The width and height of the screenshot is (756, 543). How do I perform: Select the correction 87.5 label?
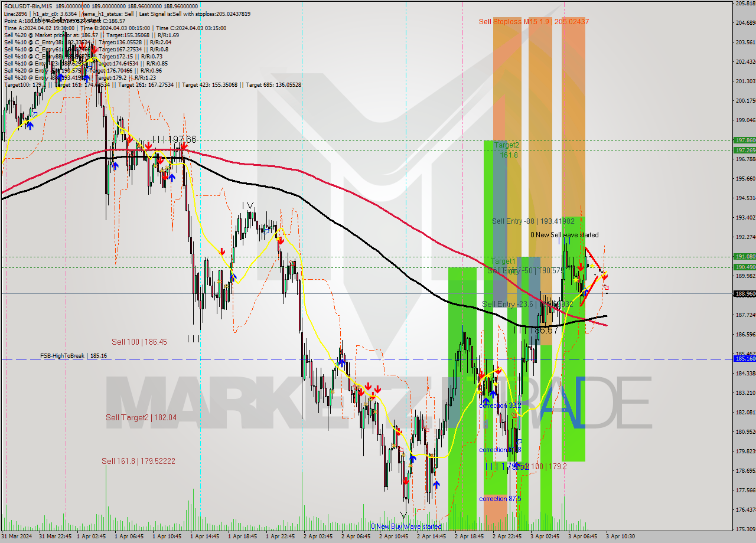click(x=500, y=499)
